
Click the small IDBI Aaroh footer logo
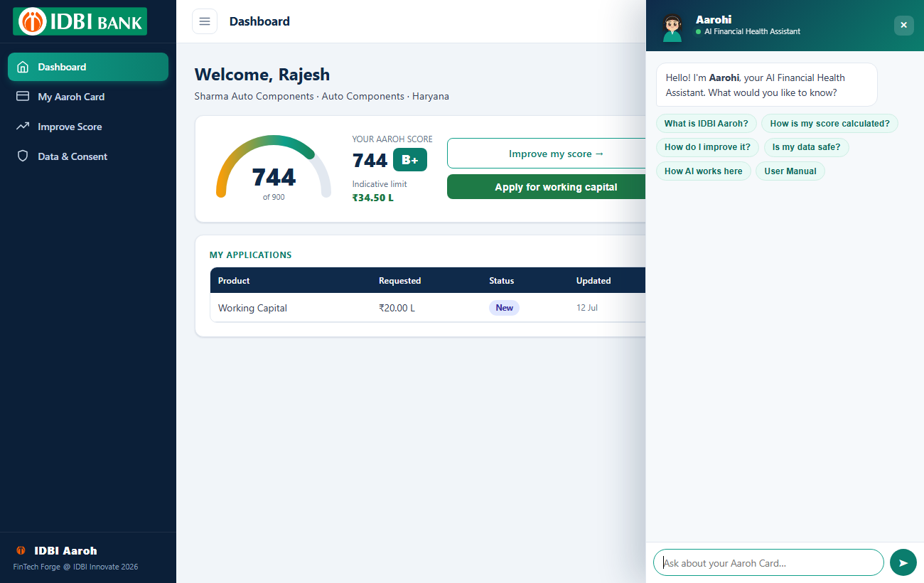pyautogui.click(x=21, y=550)
